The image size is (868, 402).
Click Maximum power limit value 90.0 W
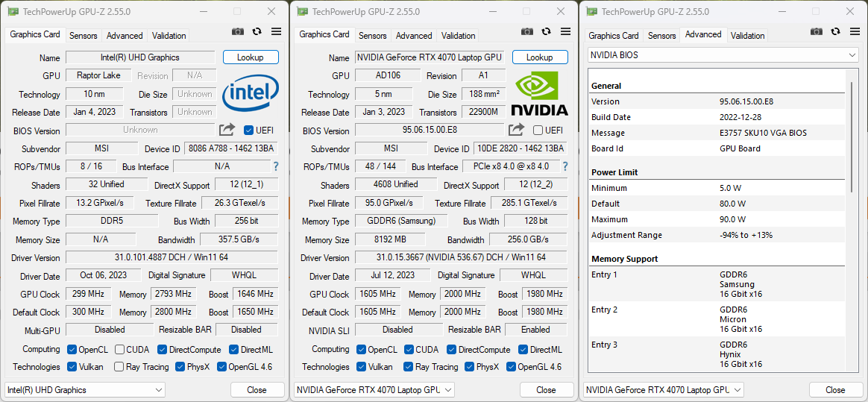tap(732, 219)
